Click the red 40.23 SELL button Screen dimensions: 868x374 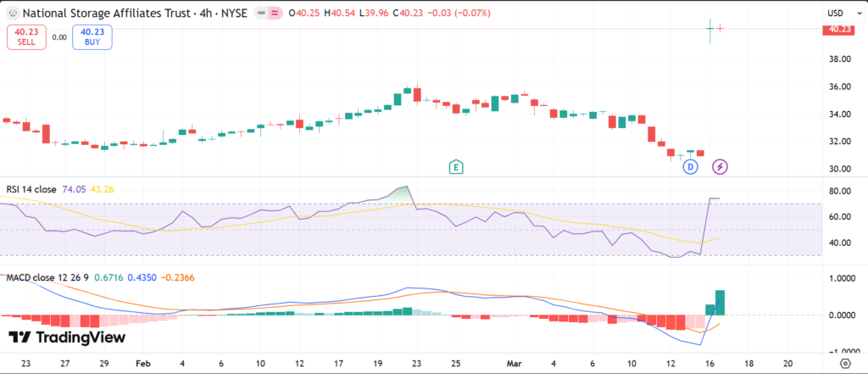pyautogui.click(x=26, y=36)
